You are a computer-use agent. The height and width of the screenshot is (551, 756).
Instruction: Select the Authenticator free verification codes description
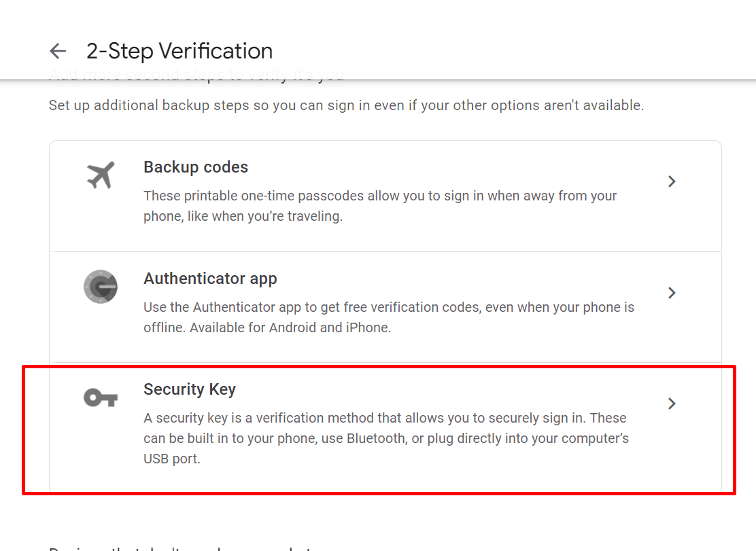(x=389, y=317)
